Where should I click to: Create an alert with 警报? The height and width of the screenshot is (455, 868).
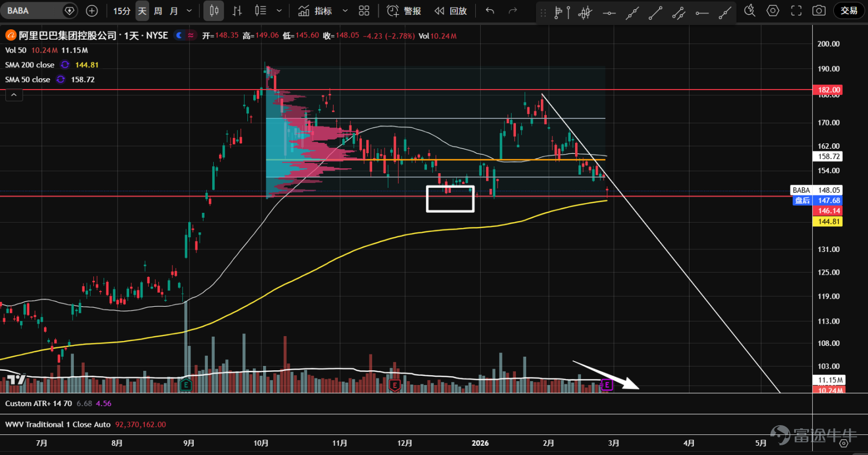[x=404, y=11]
